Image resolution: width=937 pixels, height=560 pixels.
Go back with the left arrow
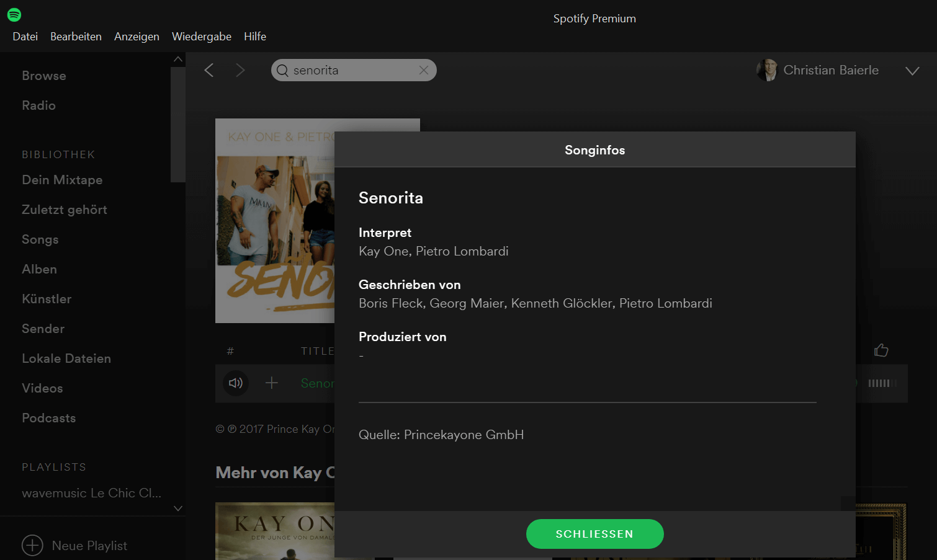tap(209, 70)
